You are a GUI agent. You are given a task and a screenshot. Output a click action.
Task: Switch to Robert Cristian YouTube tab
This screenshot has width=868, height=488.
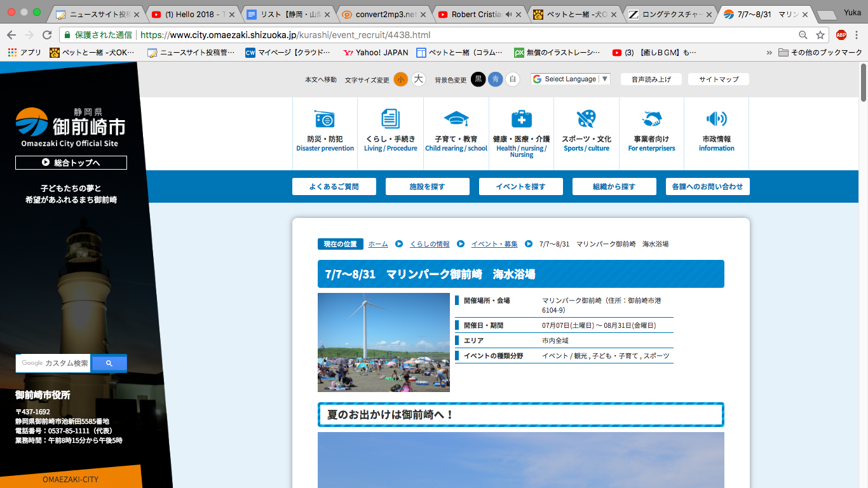[x=480, y=14]
